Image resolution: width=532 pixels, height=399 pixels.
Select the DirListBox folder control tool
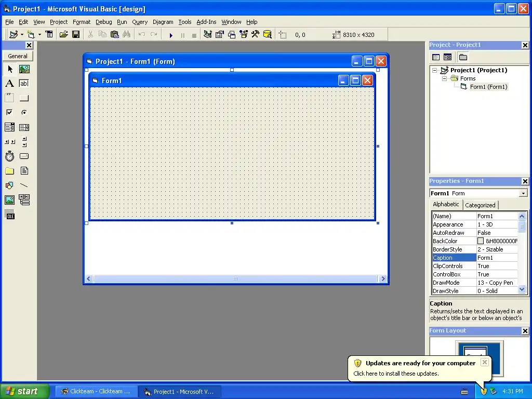coord(10,170)
